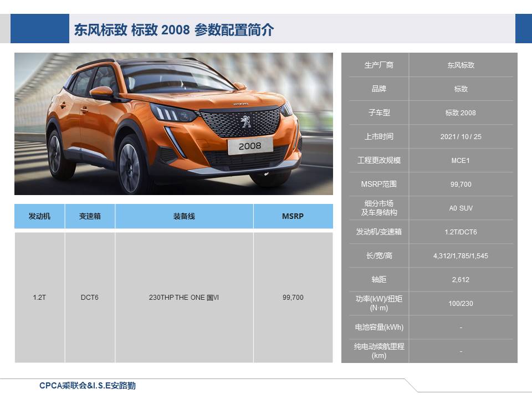This screenshot has height=399, width=532.
Task: Click the DCT6 transmission cell
Action: 90,298
